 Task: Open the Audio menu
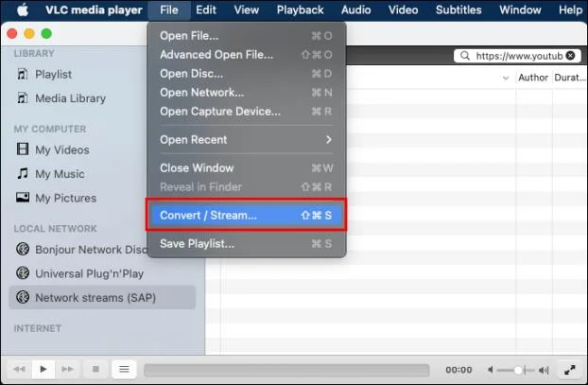(355, 9)
